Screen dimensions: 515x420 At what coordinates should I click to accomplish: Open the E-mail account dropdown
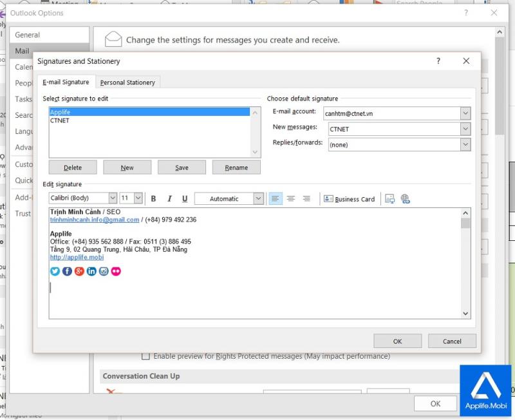(465, 113)
